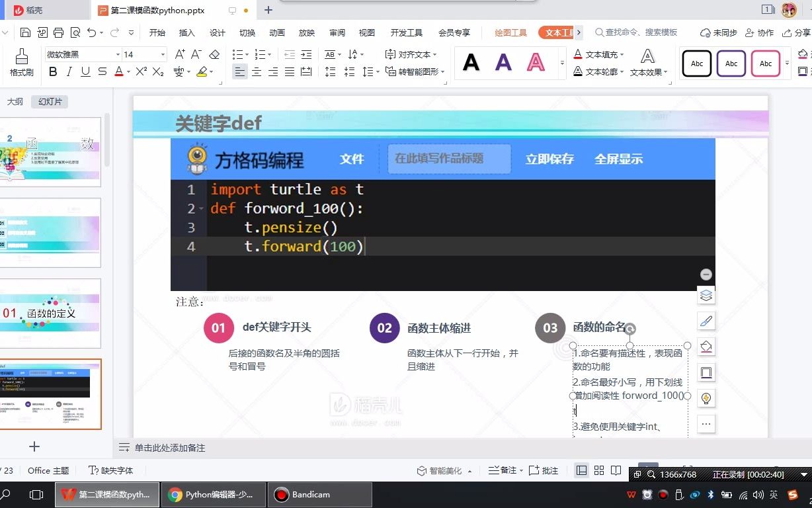
Task: Select the pen annotation icon in right sidebar
Action: point(706,321)
